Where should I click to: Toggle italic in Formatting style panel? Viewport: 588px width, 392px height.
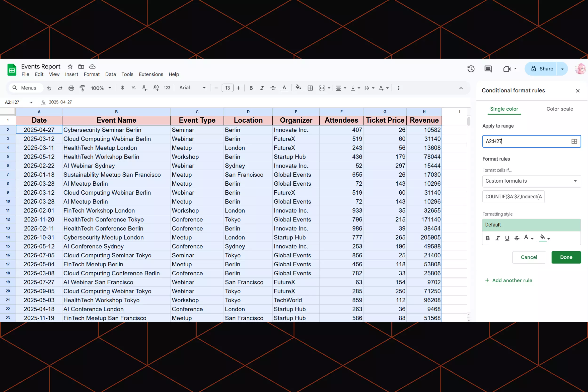(x=497, y=238)
